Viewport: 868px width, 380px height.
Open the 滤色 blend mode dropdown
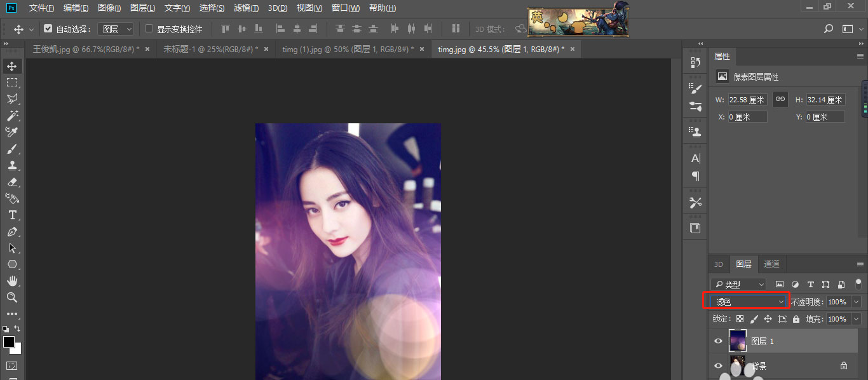(748, 302)
